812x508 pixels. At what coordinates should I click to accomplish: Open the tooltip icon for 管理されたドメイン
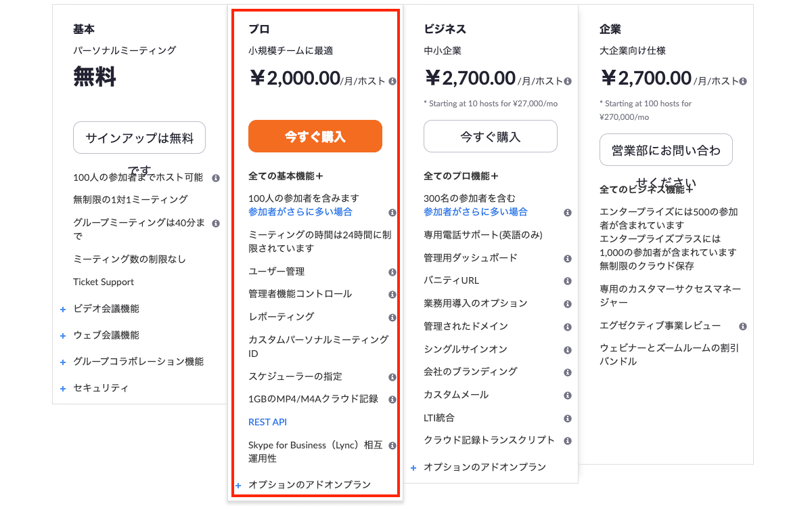[566, 326]
